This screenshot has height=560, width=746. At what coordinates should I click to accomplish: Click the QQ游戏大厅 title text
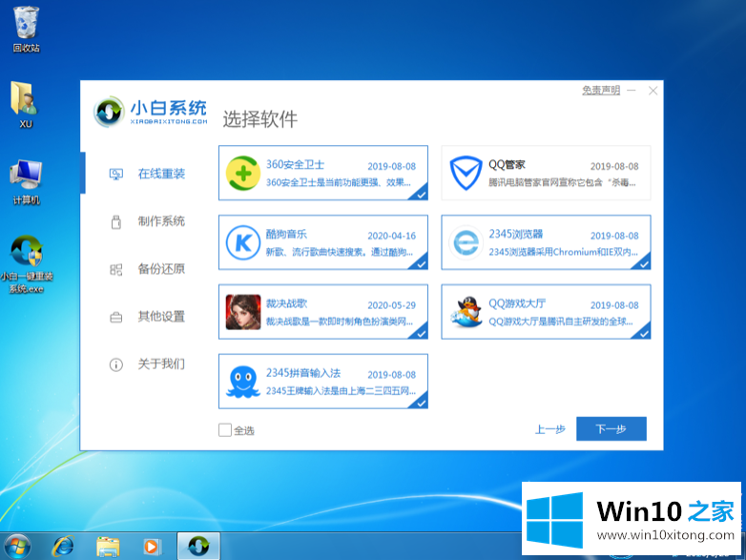click(517, 303)
